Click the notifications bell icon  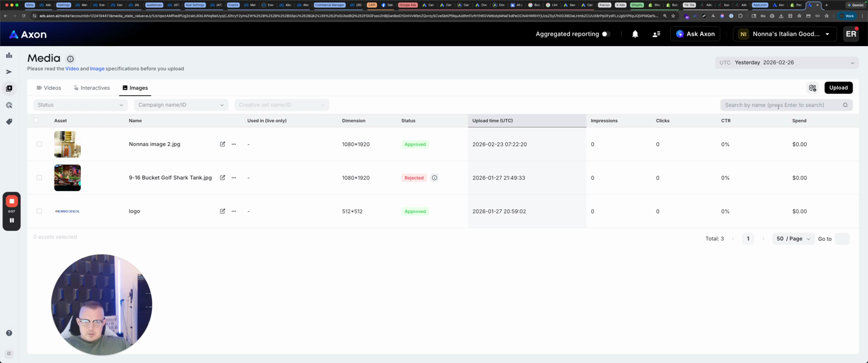(x=635, y=34)
